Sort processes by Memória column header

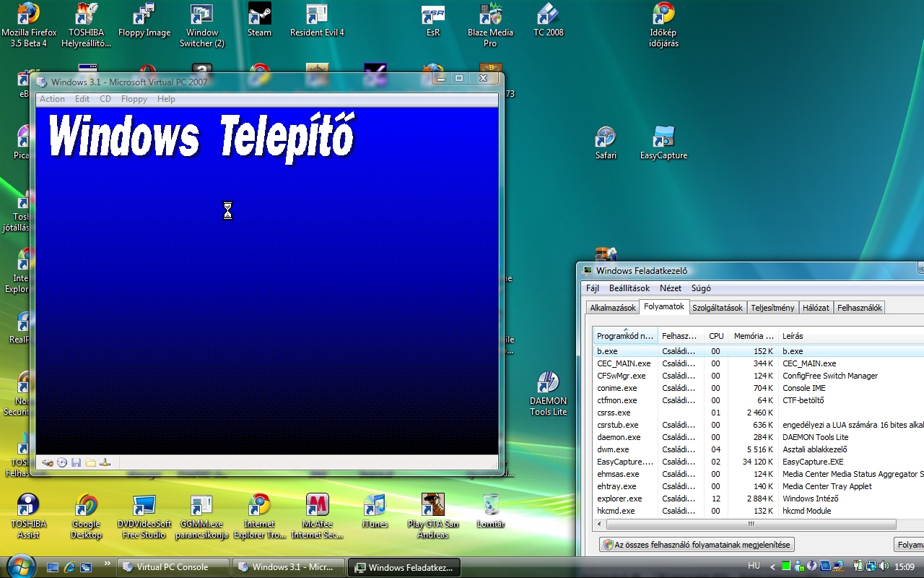(x=753, y=335)
